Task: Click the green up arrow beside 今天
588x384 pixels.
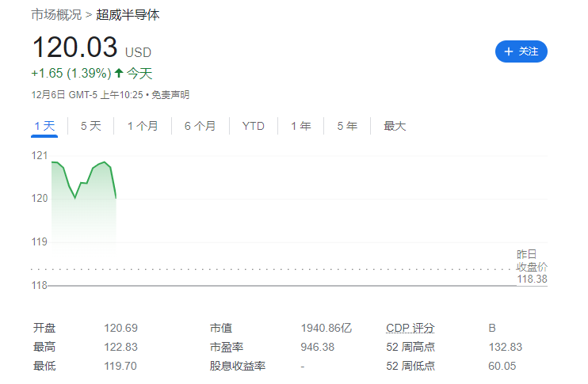Action: (x=119, y=74)
